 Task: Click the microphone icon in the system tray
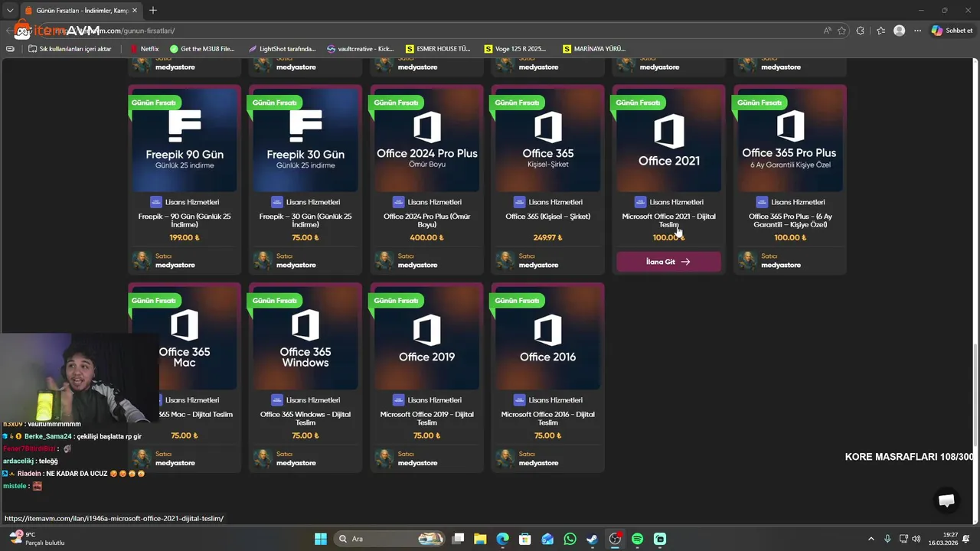pyautogui.click(x=887, y=539)
